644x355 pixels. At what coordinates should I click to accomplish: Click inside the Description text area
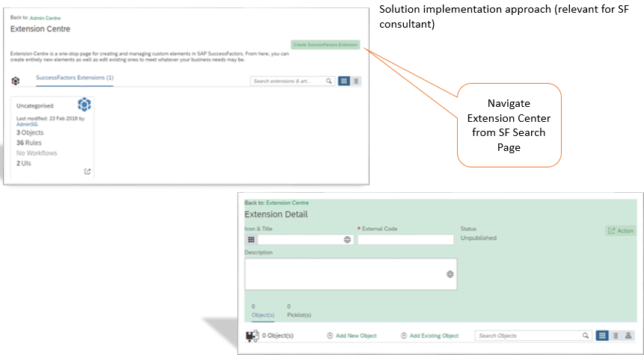click(x=351, y=274)
